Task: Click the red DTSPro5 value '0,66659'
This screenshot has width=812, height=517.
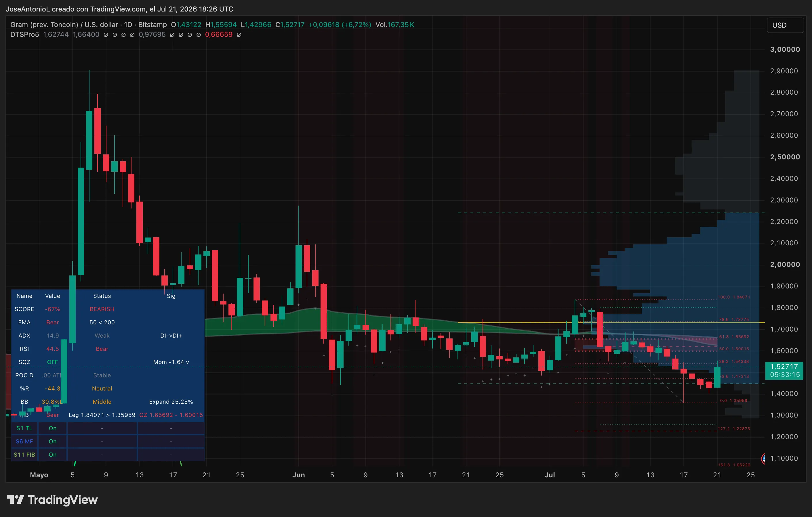Action: (x=219, y=35)
